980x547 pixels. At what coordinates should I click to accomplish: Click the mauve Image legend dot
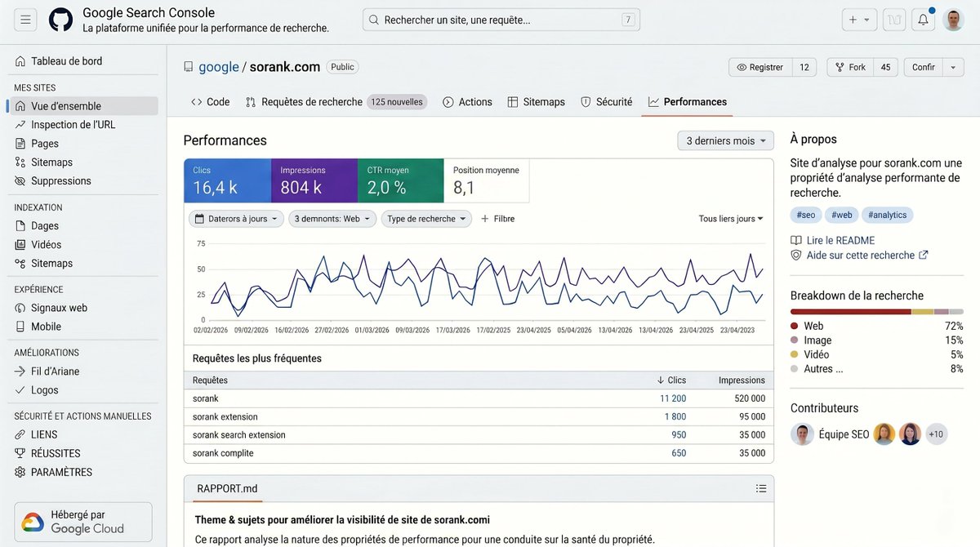795,340
